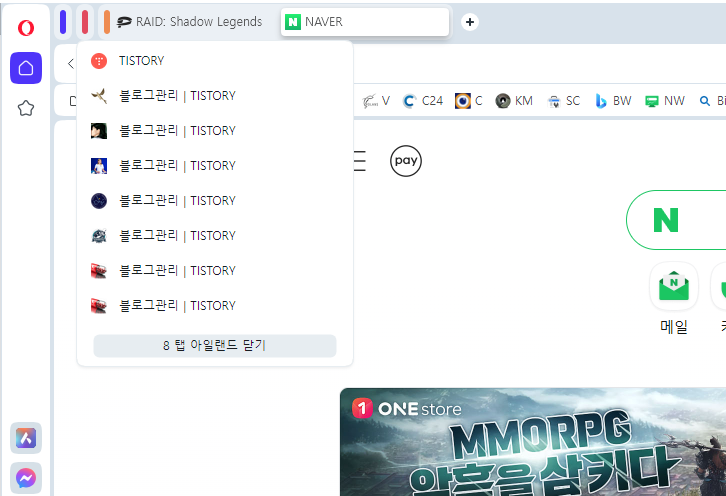Open the V bookmark

tap(376, 100)
